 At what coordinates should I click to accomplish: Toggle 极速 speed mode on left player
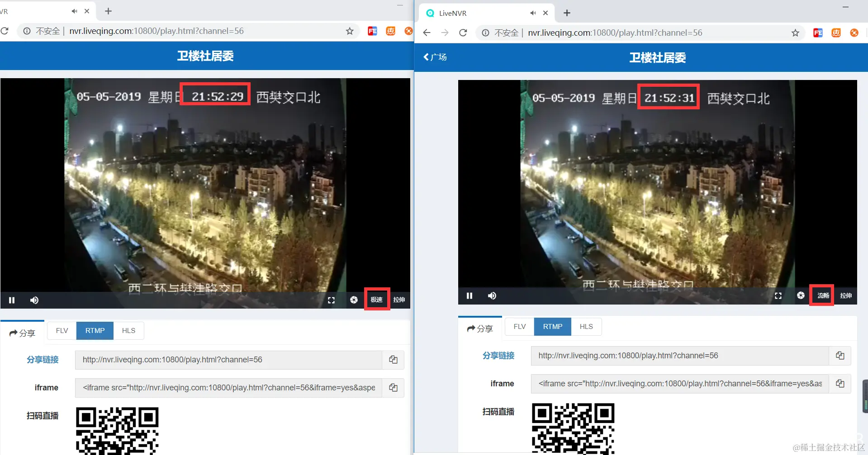377,299
